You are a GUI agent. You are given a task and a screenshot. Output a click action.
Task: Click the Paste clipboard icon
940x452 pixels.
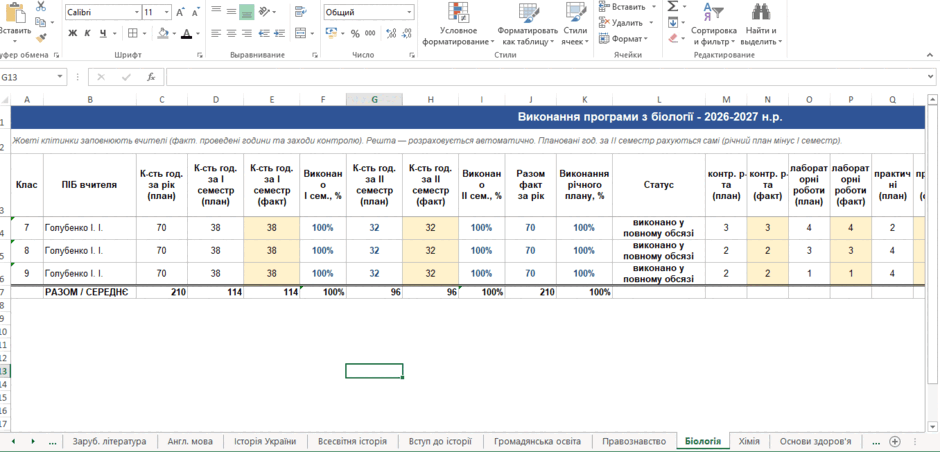14,13
